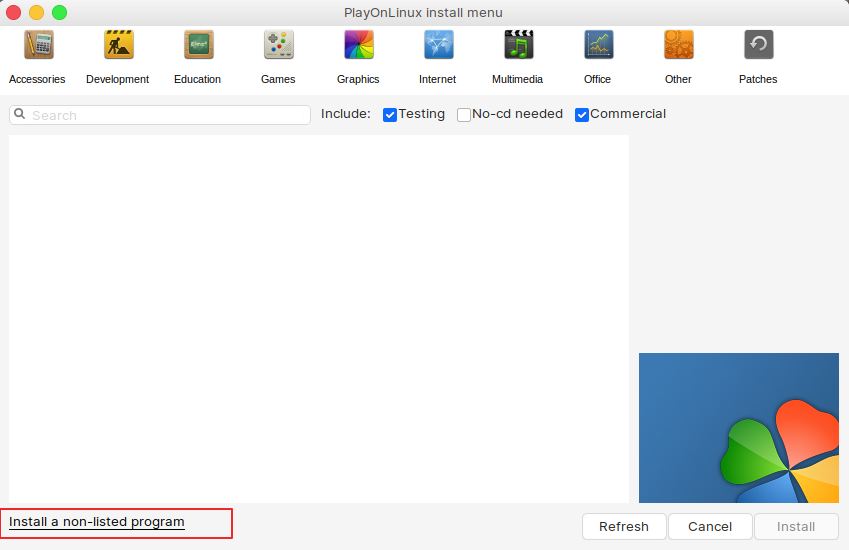849x550 pixels.
Task: Open the Internet category icon
Action: [439, 45]
